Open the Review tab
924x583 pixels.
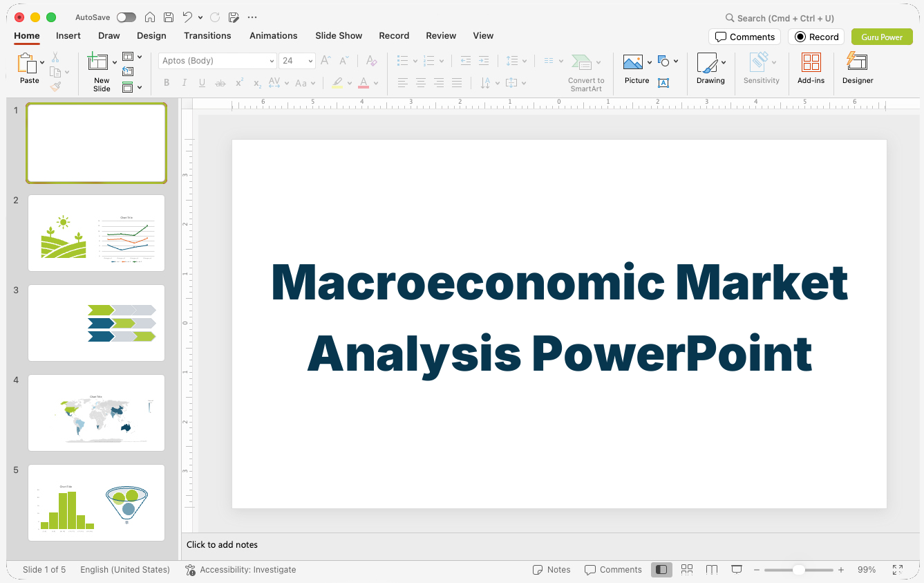441,36
